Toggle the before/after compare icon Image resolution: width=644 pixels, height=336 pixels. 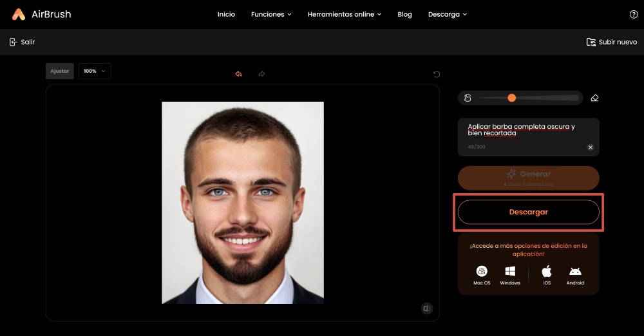[x=426, y=308]
